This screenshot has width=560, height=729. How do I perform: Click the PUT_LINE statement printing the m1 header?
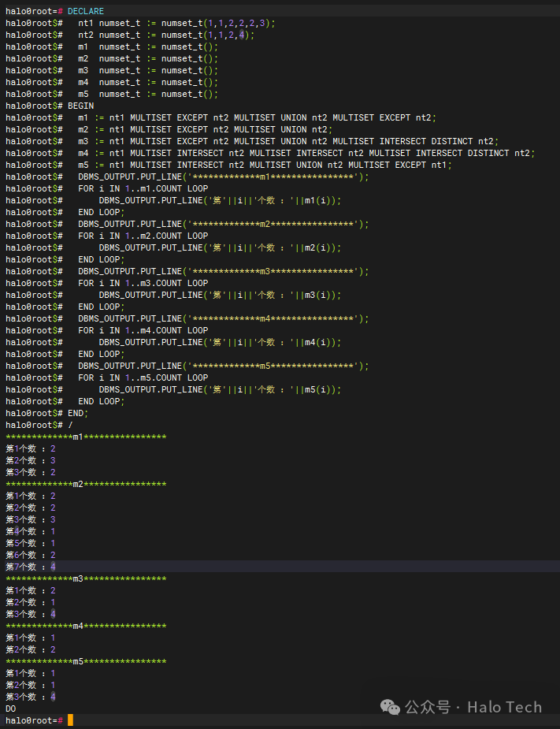tap(223, 177)
